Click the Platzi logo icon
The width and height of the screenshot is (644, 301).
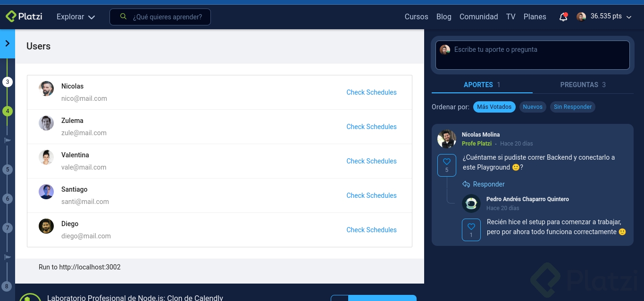(10, 16)
